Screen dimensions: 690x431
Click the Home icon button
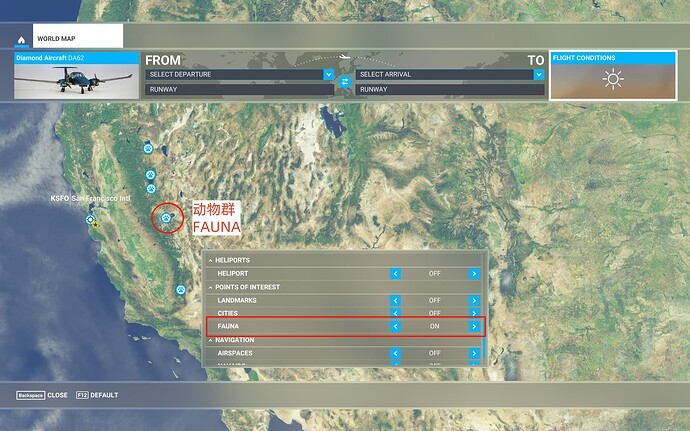pos(21,40)
